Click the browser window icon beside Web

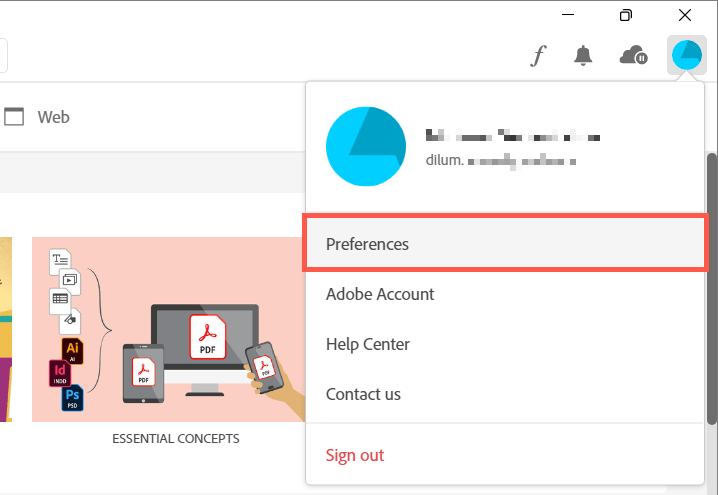(14, 117)
